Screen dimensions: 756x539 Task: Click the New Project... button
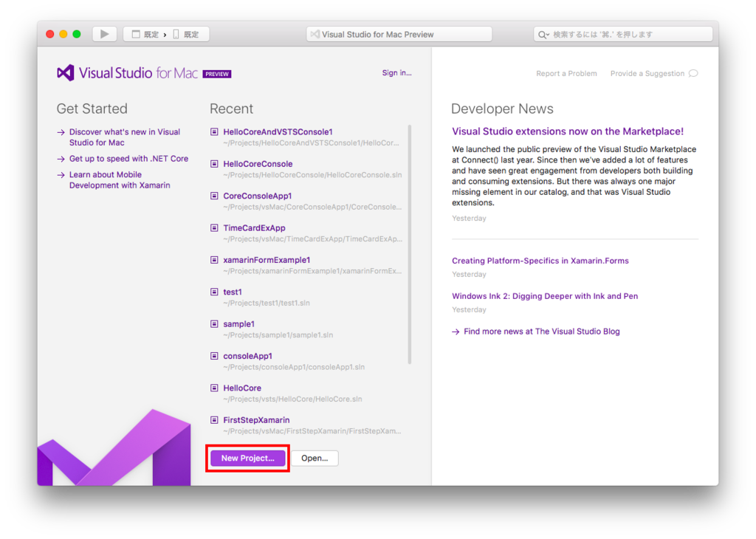247,458
